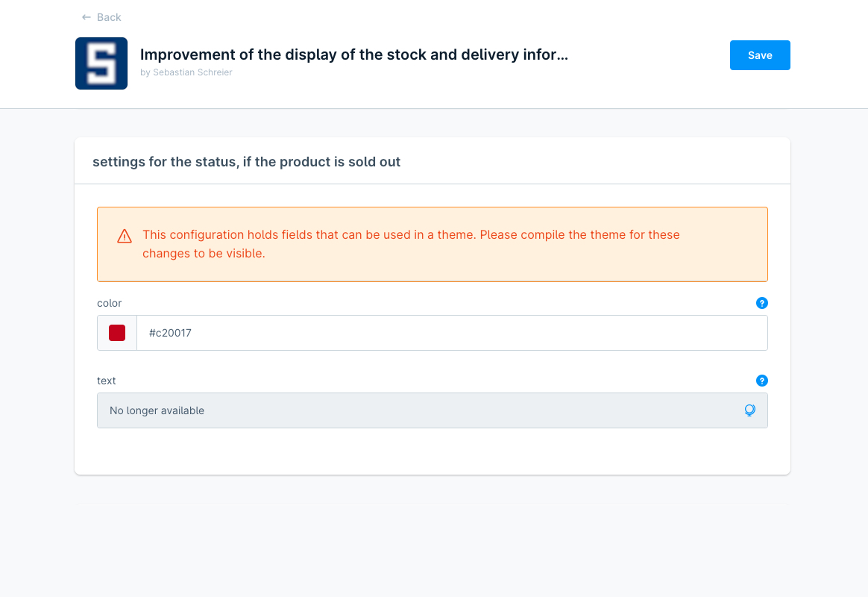Screen dimensions: 868x597
Task: Go back using the Back link
Action: 109,17
